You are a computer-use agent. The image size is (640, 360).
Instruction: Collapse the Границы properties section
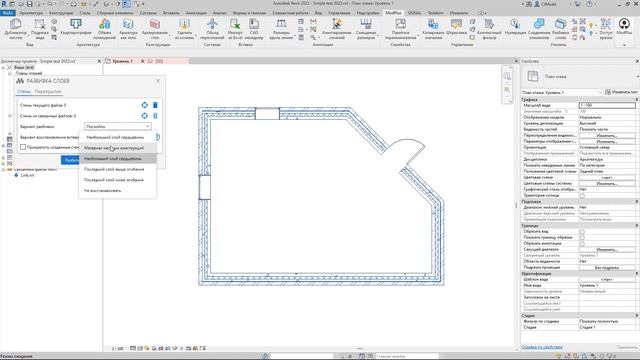(x=636, y=225)
